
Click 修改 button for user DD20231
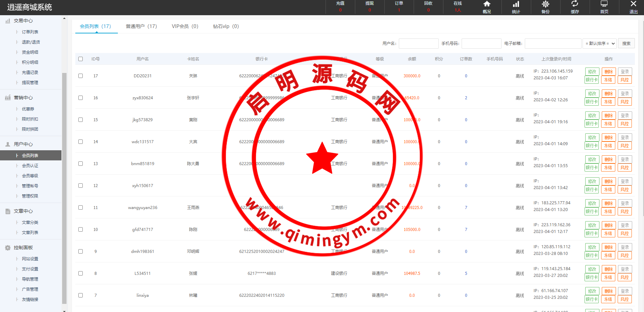pyautogui.click(x=592, y=72)
